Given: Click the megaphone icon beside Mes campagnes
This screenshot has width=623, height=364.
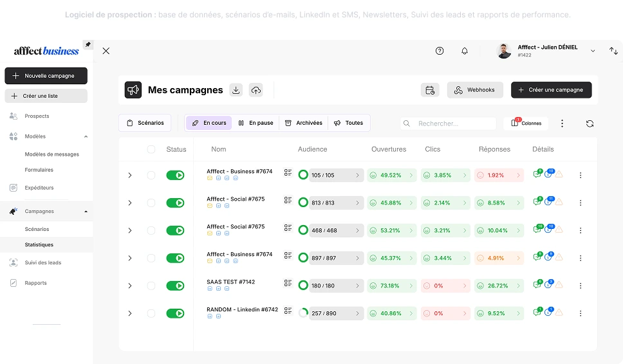Looking at the screenshot, I should [133, 90].
